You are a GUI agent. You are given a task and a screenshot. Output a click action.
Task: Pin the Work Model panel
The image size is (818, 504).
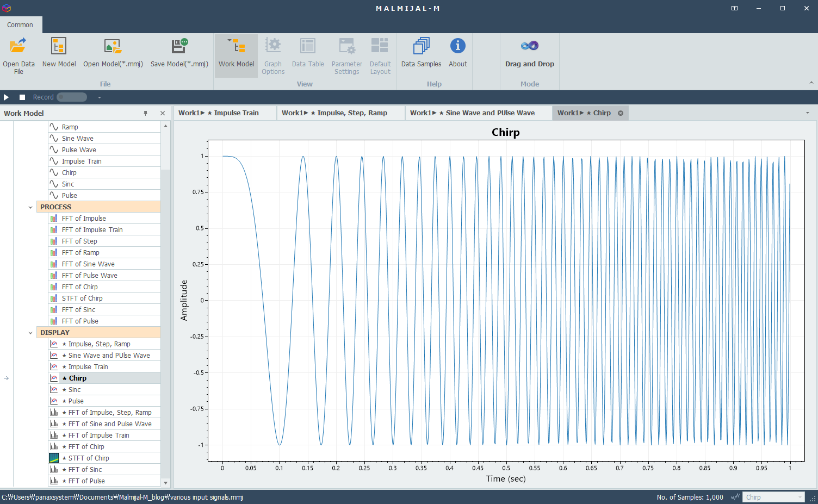(x=145, y=113)
